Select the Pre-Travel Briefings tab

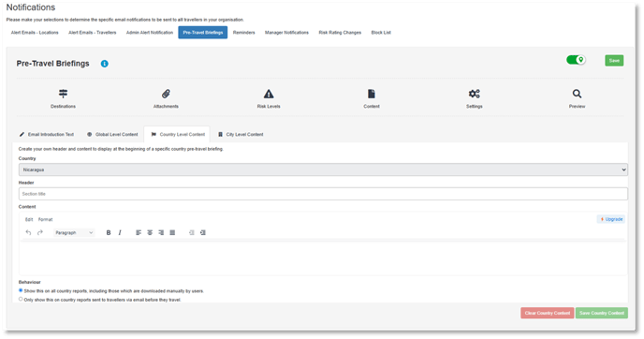tap(203, 33)
